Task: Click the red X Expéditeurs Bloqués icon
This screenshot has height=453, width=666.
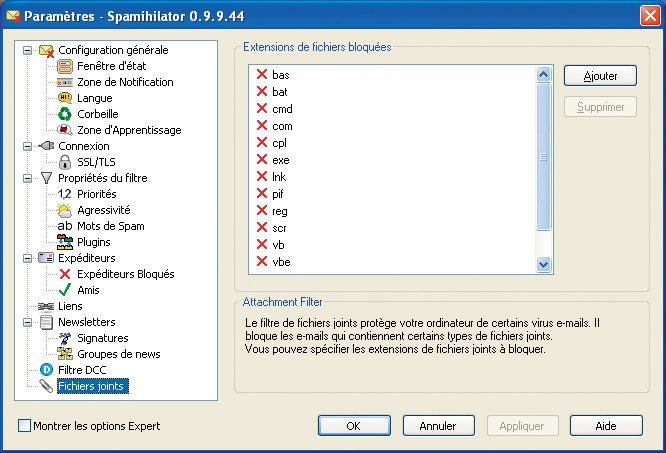Action: tap(65, 274)
